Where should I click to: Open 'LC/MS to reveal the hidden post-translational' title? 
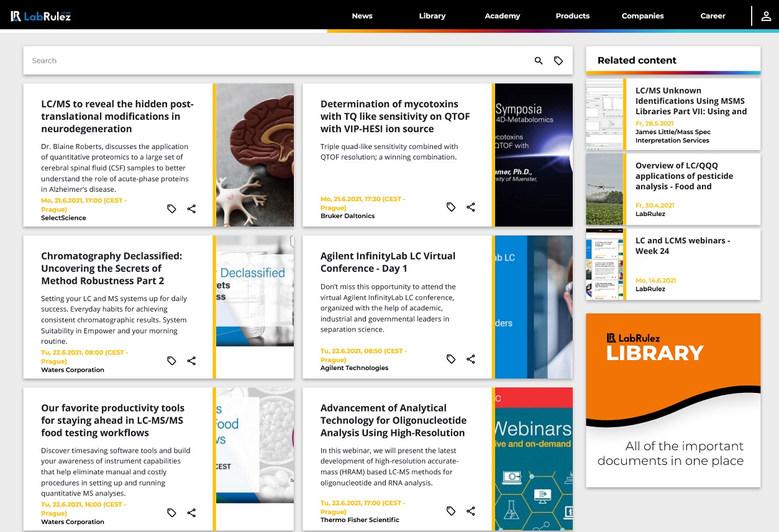(117, 117)
